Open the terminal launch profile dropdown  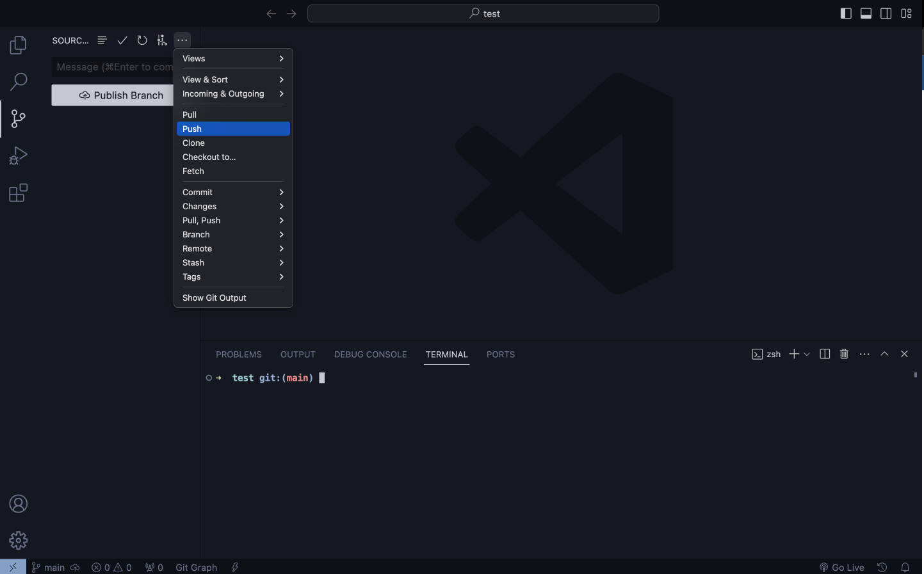(807, 354)
